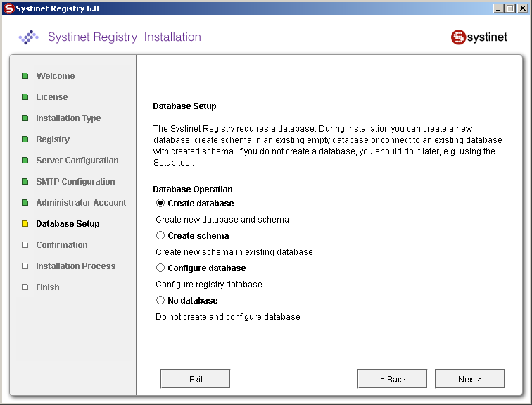
Task: Pick the No database option
Action: point(160,300)
